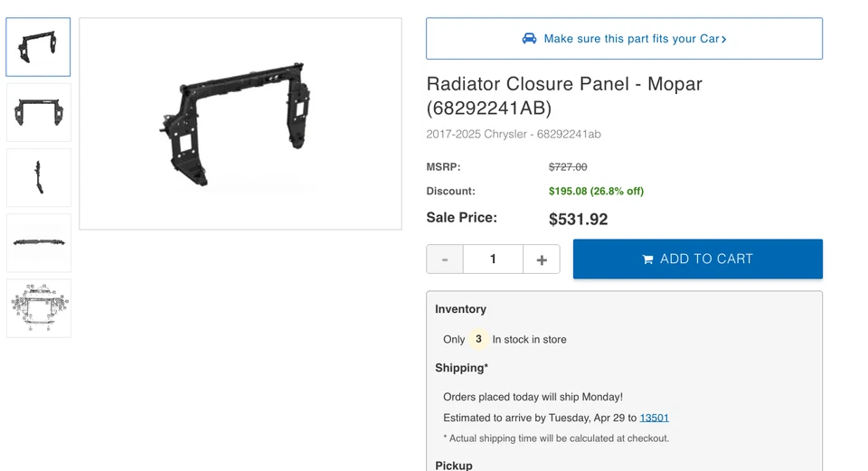Click the stock count badge showing 3
The height and width of the screenshot is (471, 868).
coord(478,340)
